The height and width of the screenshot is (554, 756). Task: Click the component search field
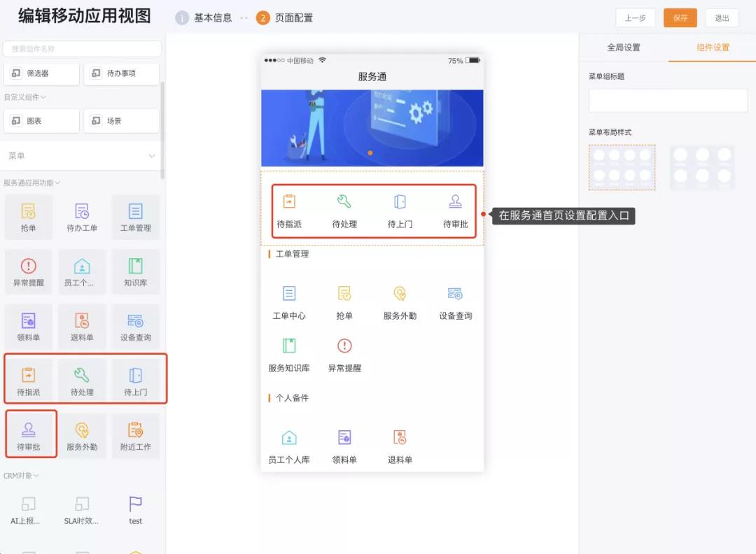pyautogui.click(x=82, y=49)
